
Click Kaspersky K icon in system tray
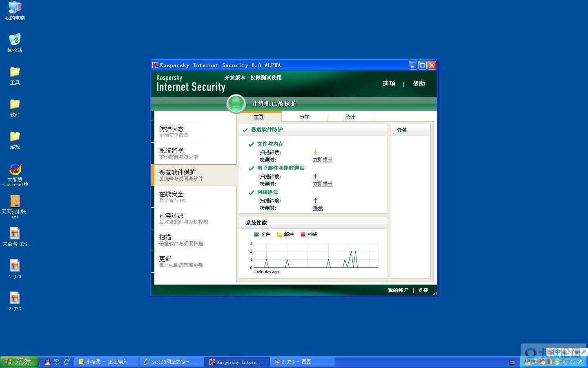pos(542,362)
